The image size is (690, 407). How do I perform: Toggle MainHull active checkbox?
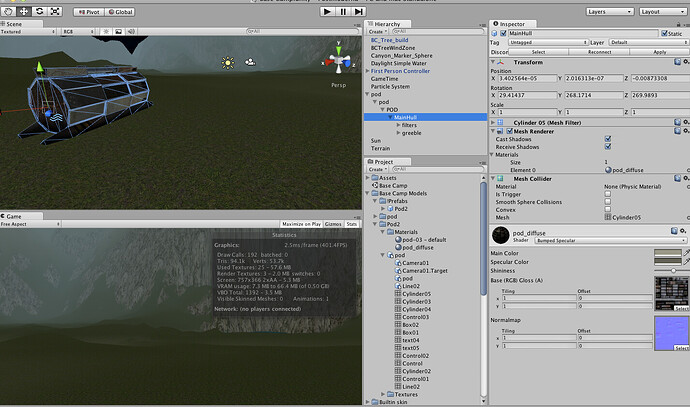503,33
